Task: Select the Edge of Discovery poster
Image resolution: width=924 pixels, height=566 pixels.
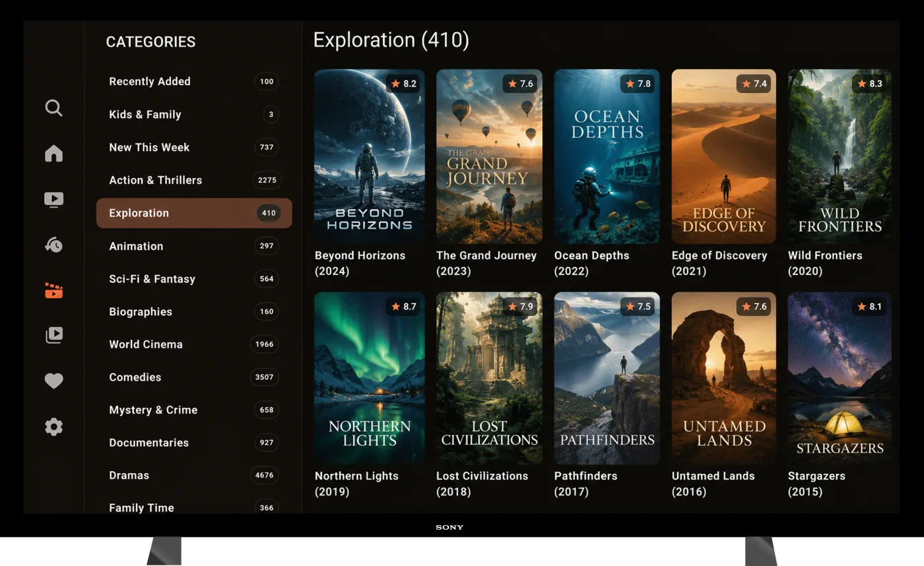Action: (x=724, y=156)
